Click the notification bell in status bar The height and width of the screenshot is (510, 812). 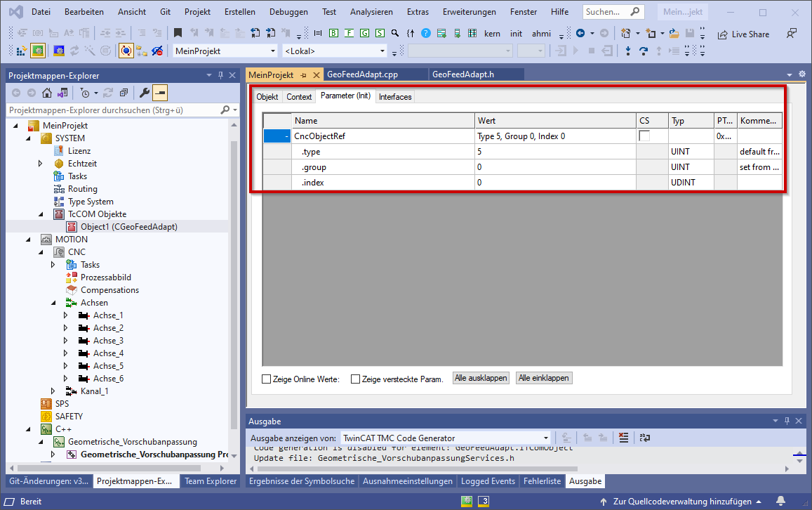coord(780,501)
